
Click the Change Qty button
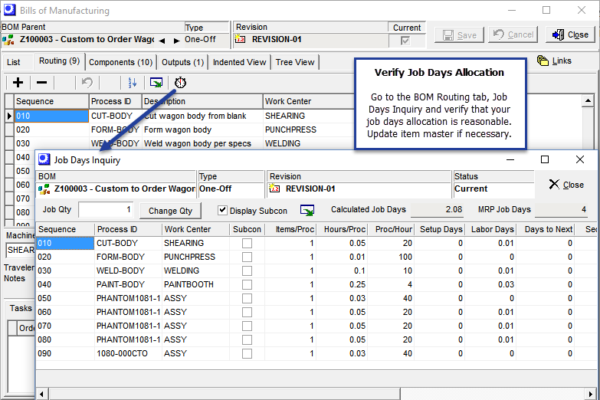coord(170,211)
